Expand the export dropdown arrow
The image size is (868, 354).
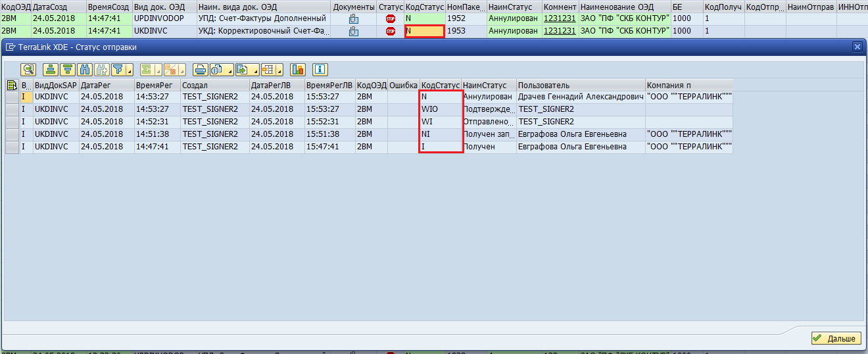tap(254, 70)
